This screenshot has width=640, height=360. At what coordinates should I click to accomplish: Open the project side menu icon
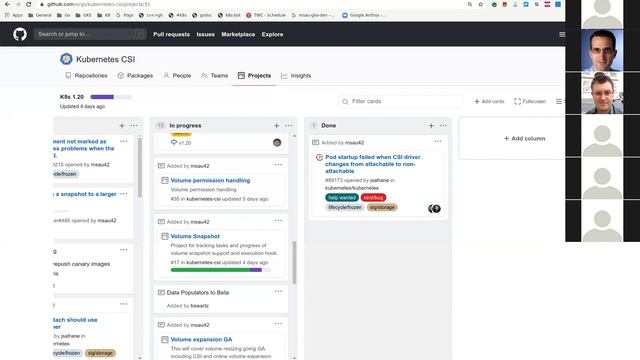(559, 101)
